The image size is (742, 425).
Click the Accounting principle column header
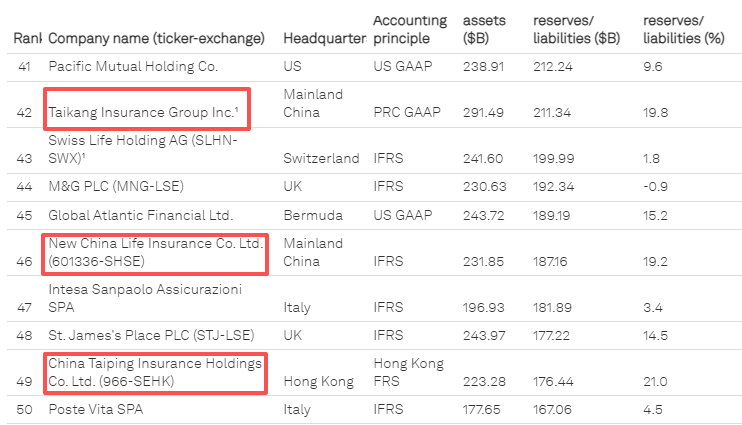click(401, 29)
